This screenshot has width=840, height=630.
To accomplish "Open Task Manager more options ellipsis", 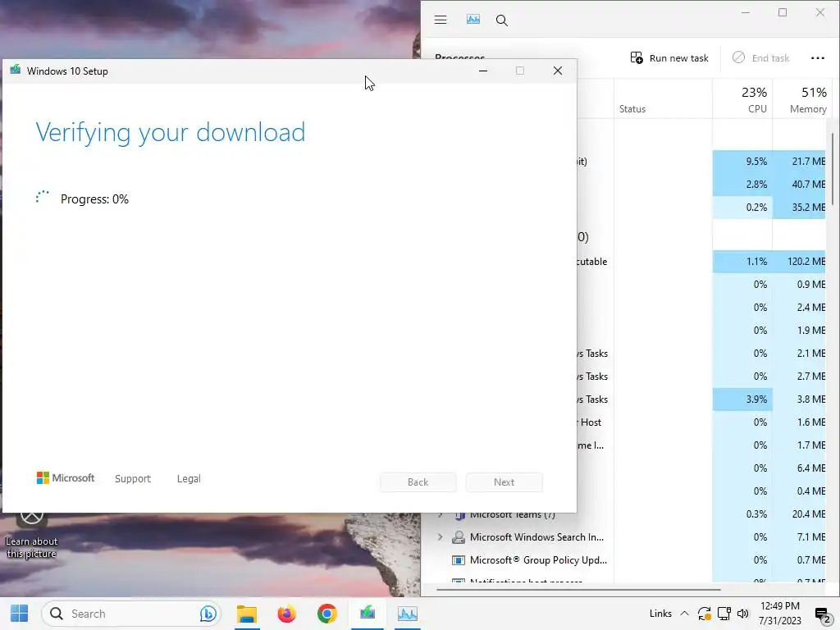I will point(818,58).
